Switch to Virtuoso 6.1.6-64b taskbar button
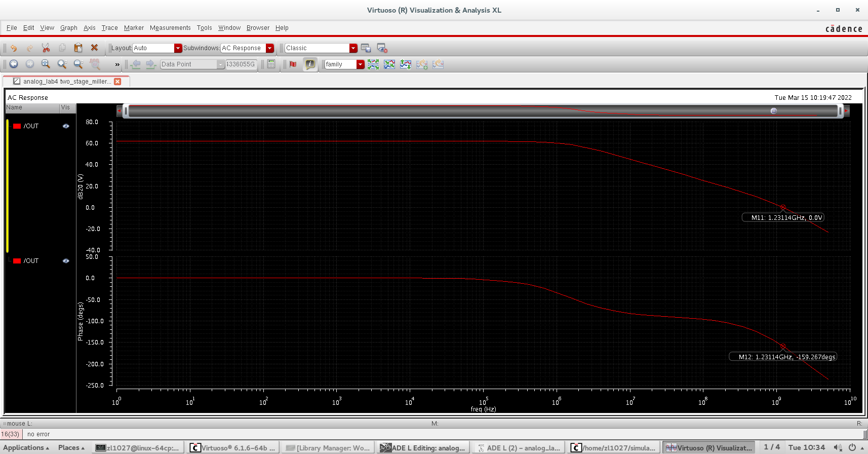The image size is (868, 454). (232, 448)
